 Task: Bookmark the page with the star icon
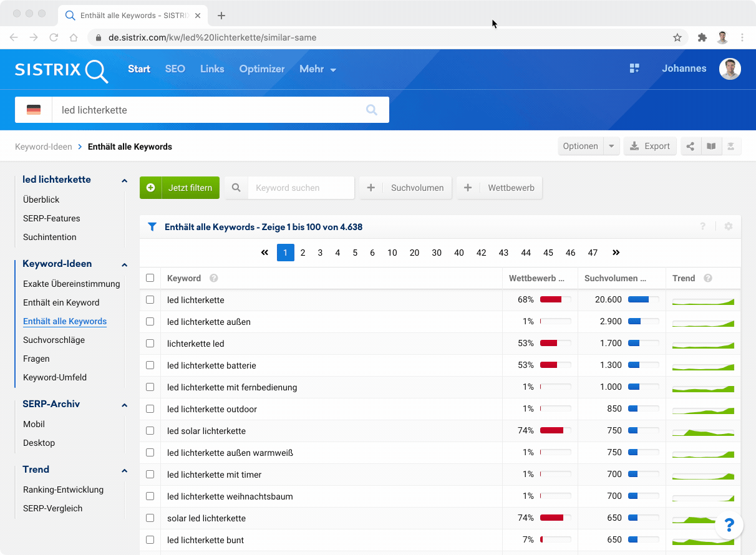[x=677, y=37]
